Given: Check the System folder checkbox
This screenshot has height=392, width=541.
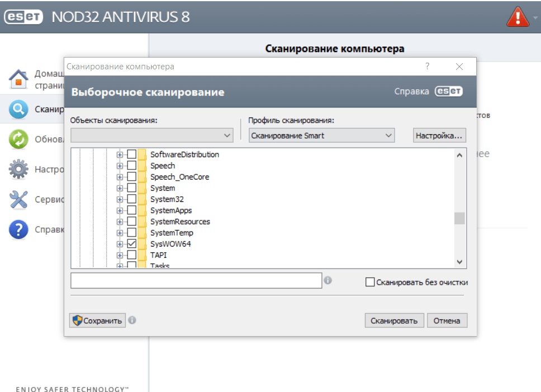Looking at the screenshot, I should coord(131,188).
